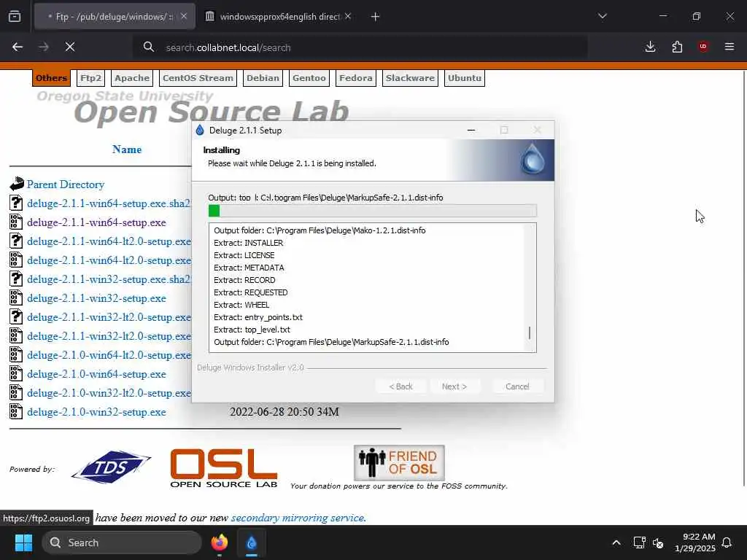747x560 pixels.
Task: Close the Ftp /pub/deluge/windows tab
Action: click(184, 16)
